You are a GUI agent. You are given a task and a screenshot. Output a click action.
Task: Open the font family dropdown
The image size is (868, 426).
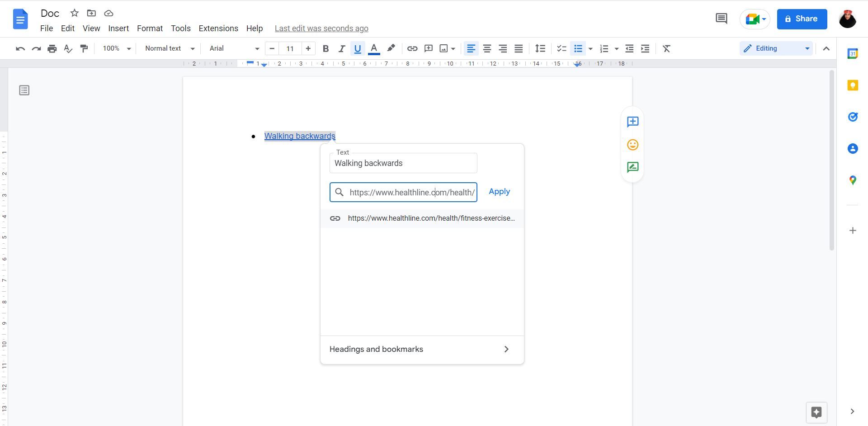233,48
